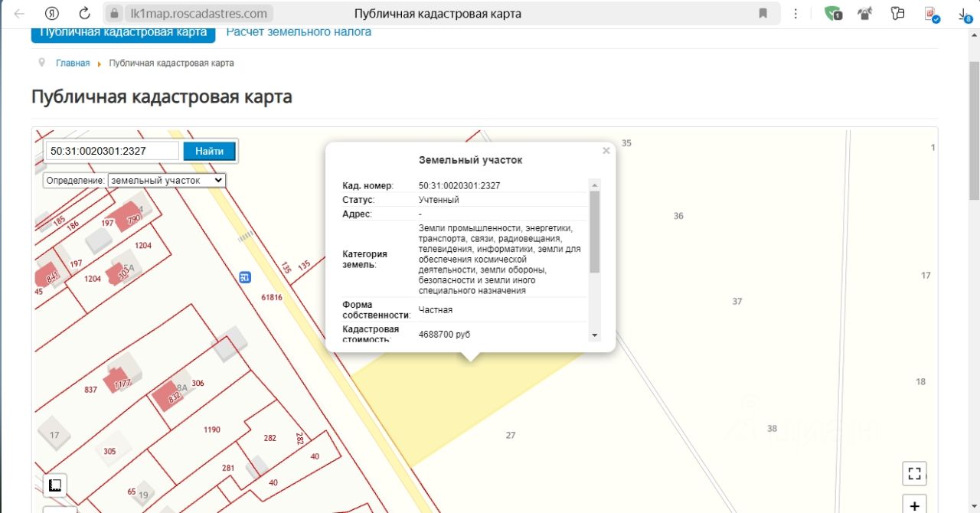Open the shield protection extension icon
Image resolution: width=980 pixels, height=513 pixels.
pos(833,14)
